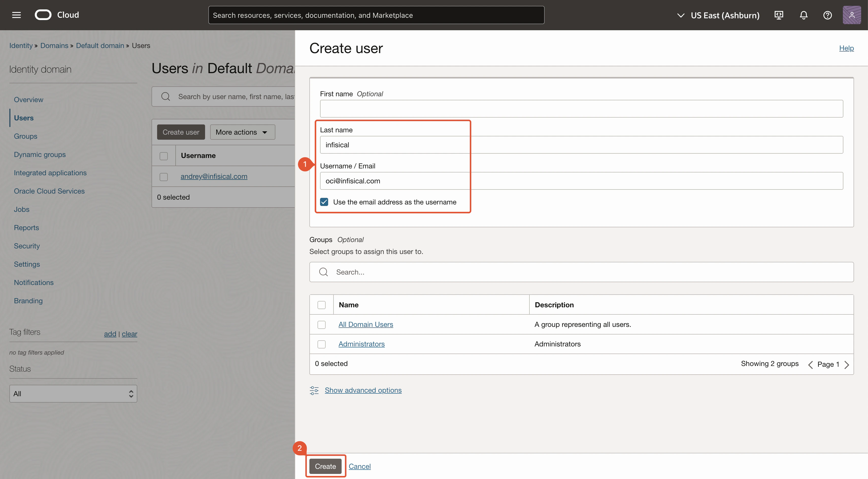This screenshot has width=868, height=479.
Task: Focus the top search resources bar
Action: 376,15
